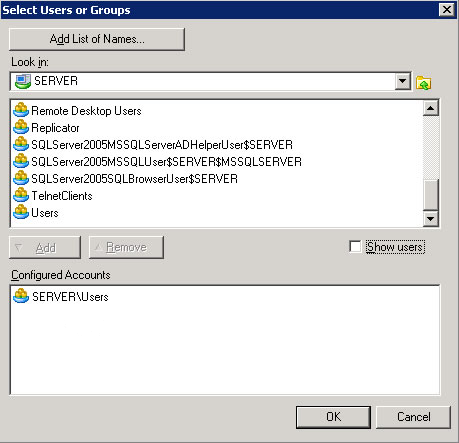Click the Cancel button
The height and width of the screenshot is (443, 459).
click(x=413, y=417)
